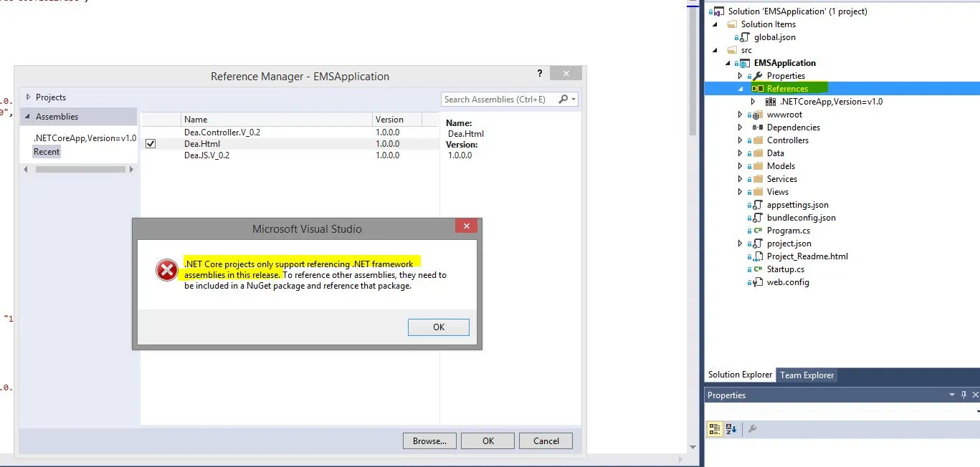Click the Controllers folder icon

758,140
